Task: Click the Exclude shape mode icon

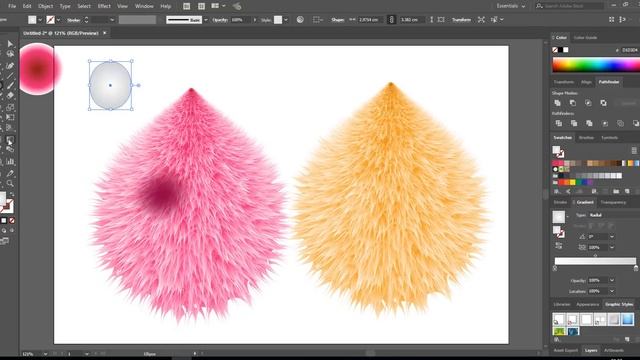Action: click(603, 103)
